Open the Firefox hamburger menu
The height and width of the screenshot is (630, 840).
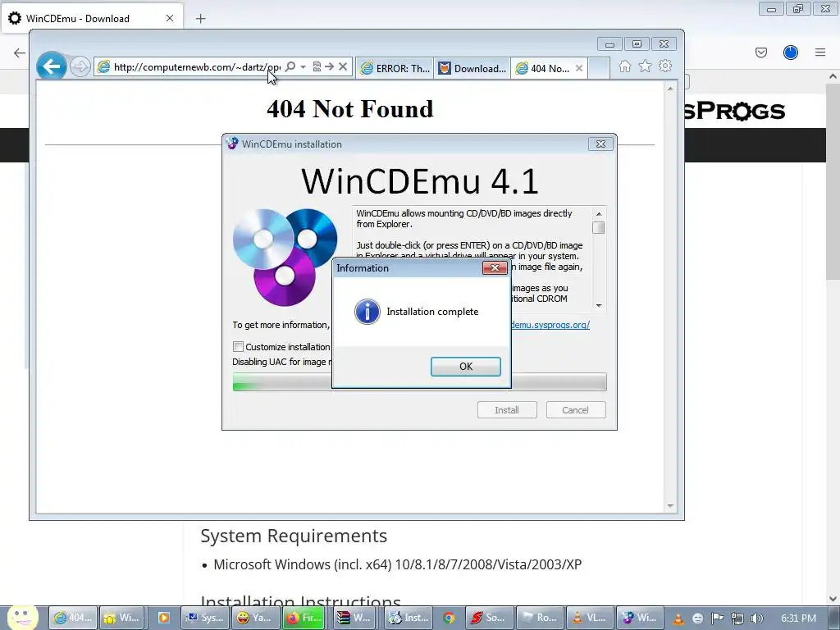(820, 52)
